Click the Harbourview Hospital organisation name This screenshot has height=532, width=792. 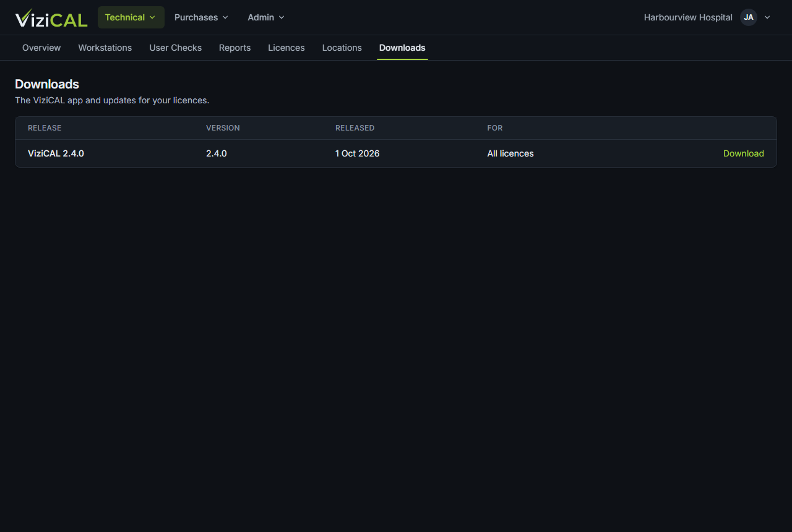pos(688,17)
